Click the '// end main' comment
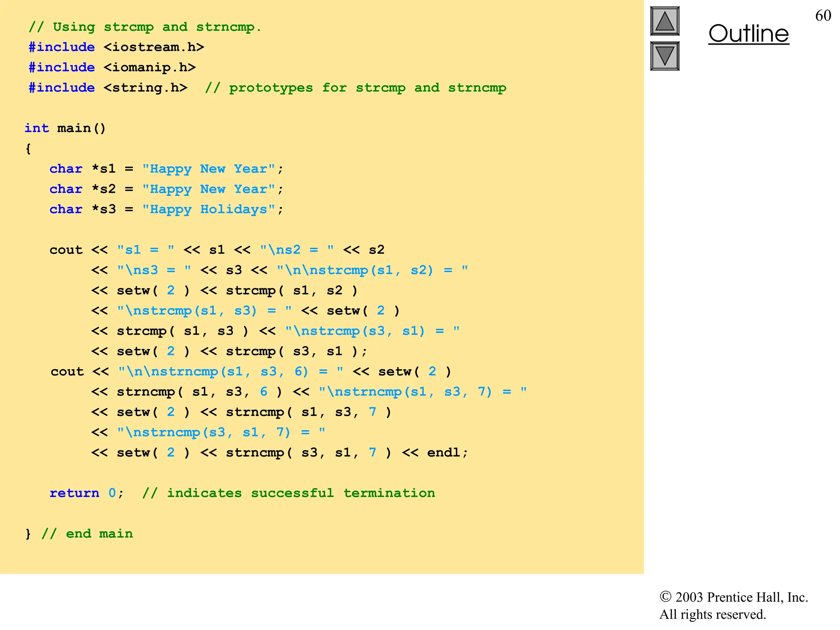Screen dimensions: 840x630 coord(87,534)
